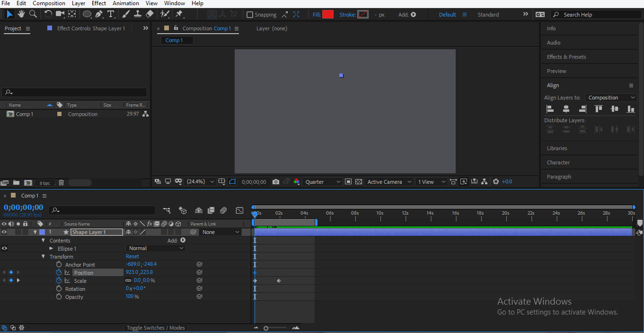The height and width of the screenshot is (333, 644).
Task: Toggle the Position property stopwatch
Action: tap(59, 272)
